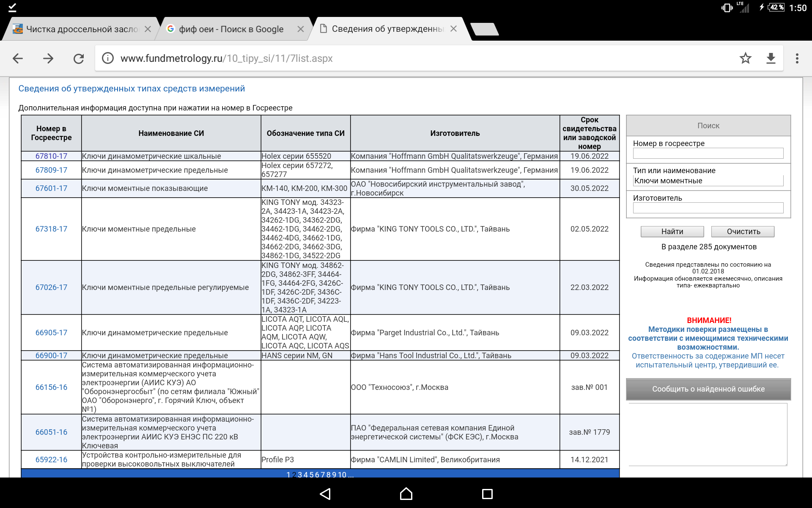Go to results page 5
The height and width of the screenshot is (508, 812).
click(311, 475)
